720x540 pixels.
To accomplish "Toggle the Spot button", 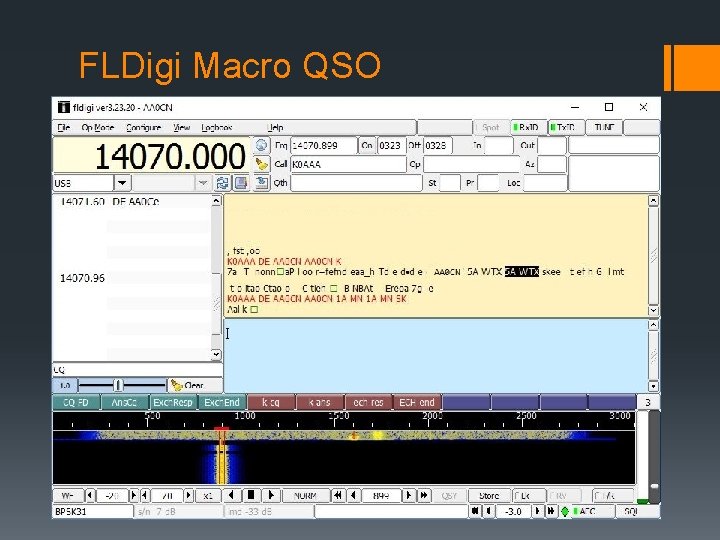I will tap(491, 127).
